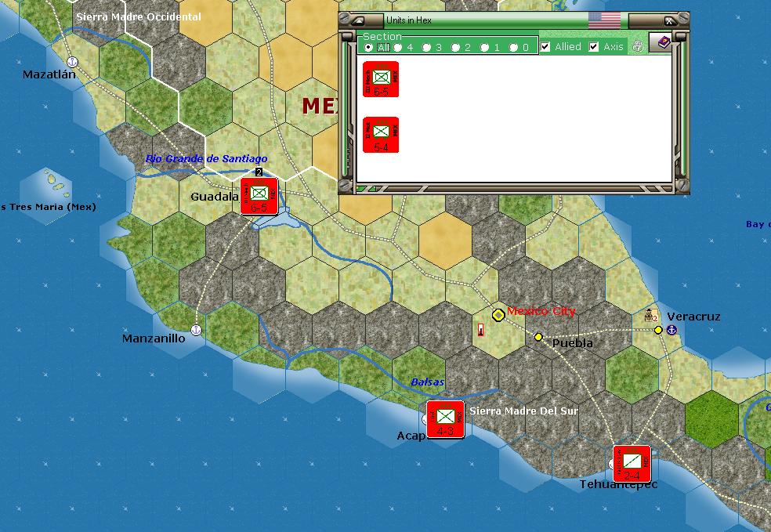Click the Sierra Madre Occidental label
The image size is (771, 532).
click(x=139, y=16)
